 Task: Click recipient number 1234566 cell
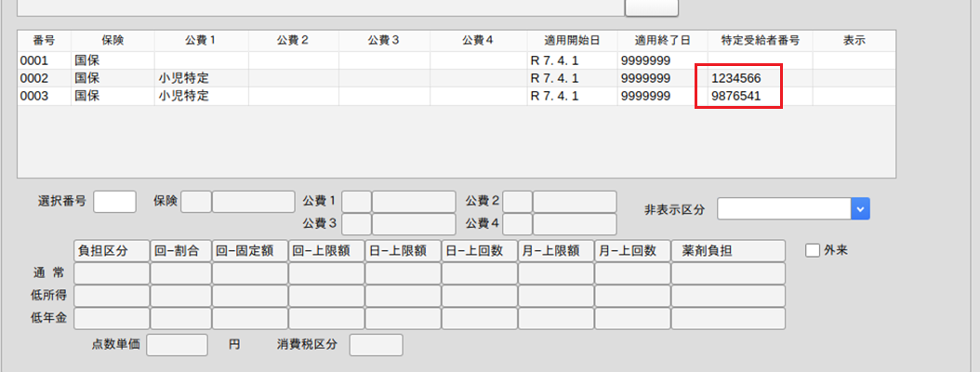point(736,78)
